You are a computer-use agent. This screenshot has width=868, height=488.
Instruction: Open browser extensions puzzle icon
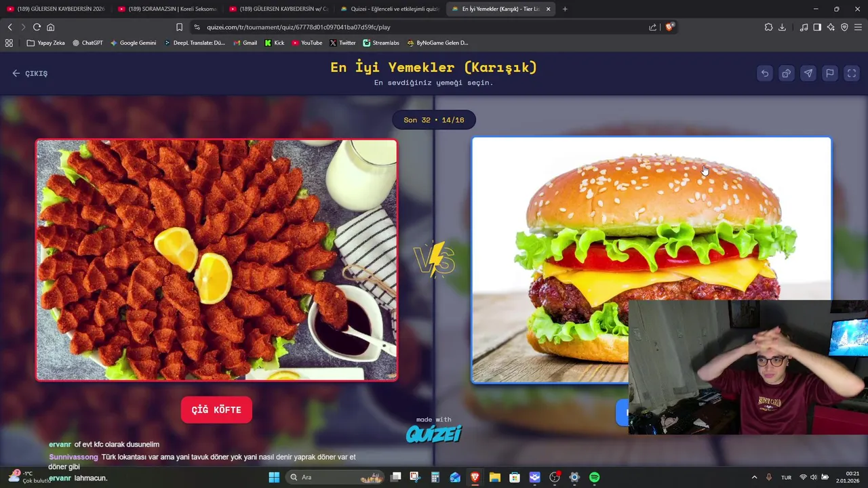click(768, 27)
